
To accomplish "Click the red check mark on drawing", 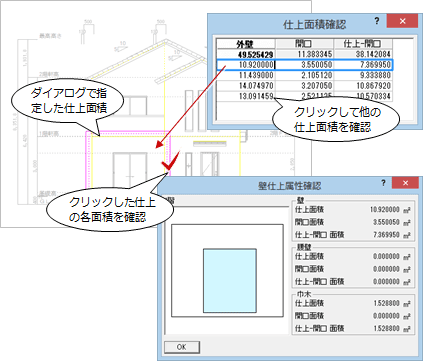I will point(171,160).
